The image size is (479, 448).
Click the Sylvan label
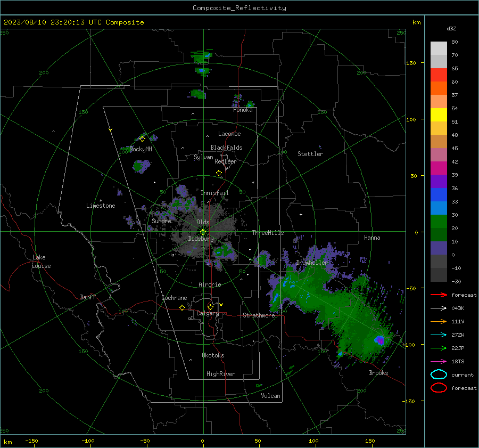click(203, 157)
